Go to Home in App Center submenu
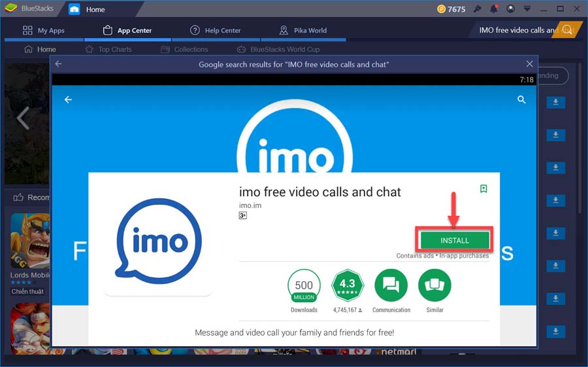588x367 pixels. pos(40,49)
